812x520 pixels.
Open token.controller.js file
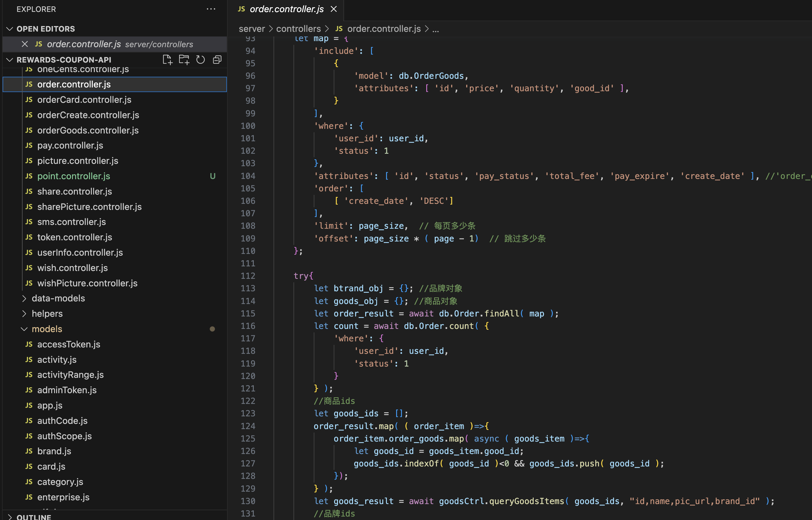(x=115, y=237)
